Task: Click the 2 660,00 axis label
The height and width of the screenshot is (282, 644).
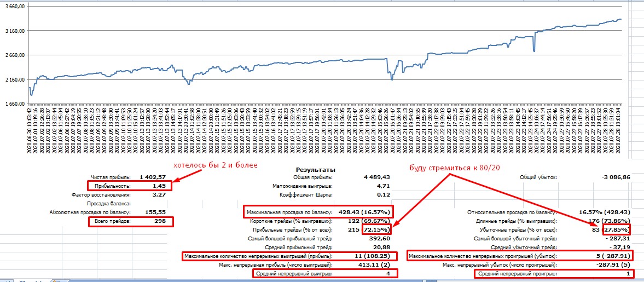Action: click(14, 55)
